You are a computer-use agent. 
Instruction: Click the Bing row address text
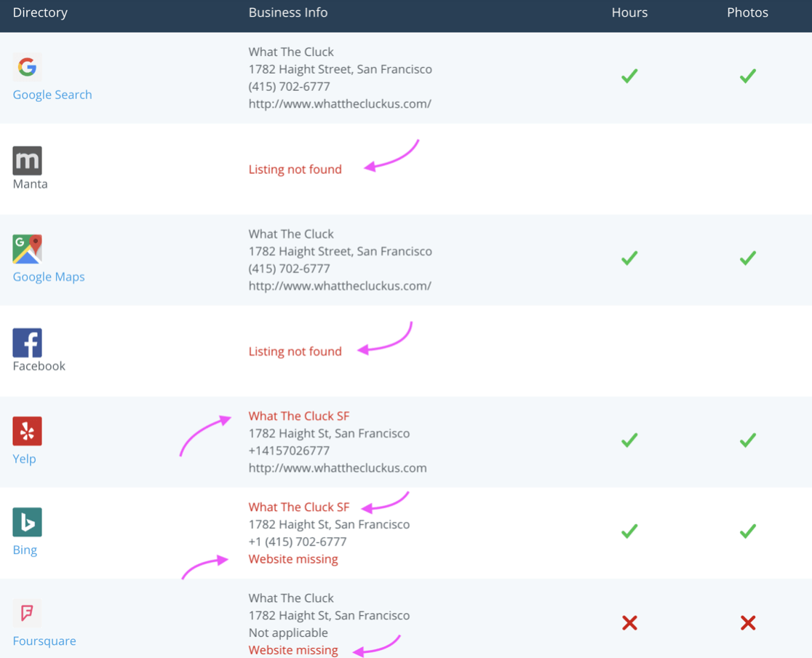click(329, 524)
